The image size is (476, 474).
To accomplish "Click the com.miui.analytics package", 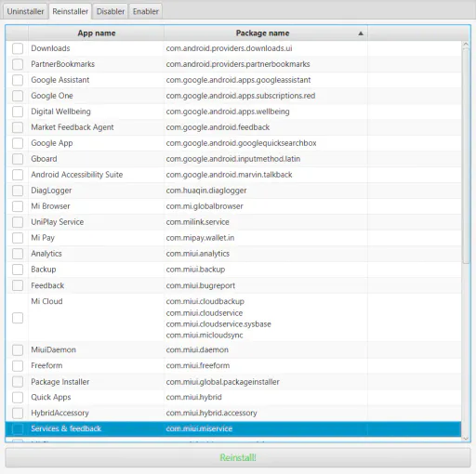I will (198, 254).
